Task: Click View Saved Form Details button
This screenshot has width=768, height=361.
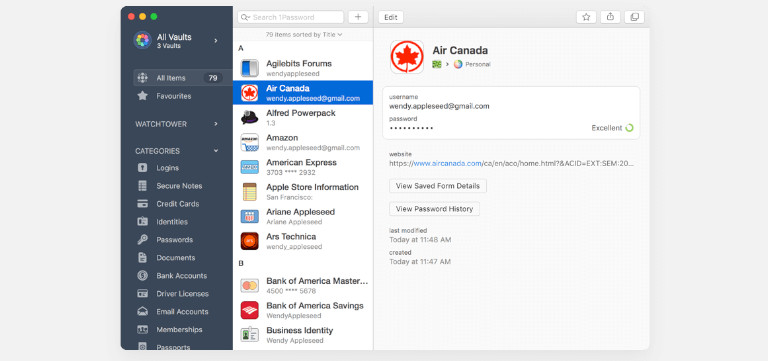Action: pyautogui.click(x=438, y=186)
